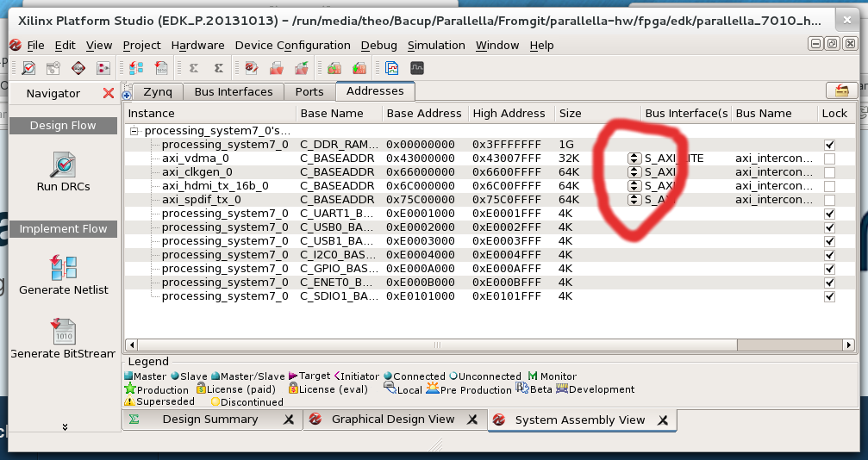Click the Xilinx logo beside File menu
Viewport: 868px width, 460px height.
point(16,45)
